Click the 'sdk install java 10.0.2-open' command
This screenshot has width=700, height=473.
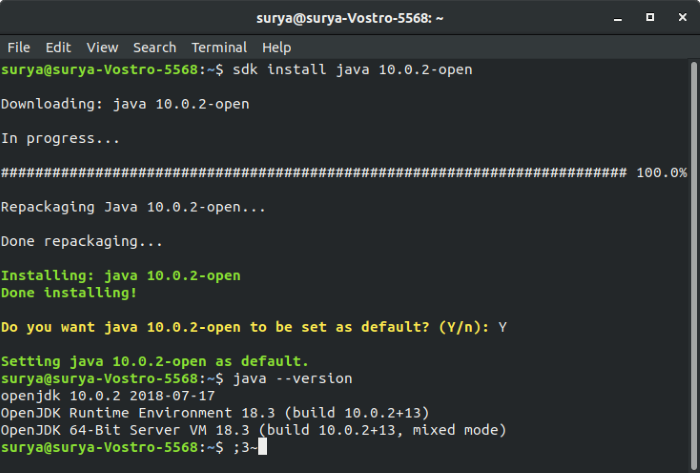point(352,70)
